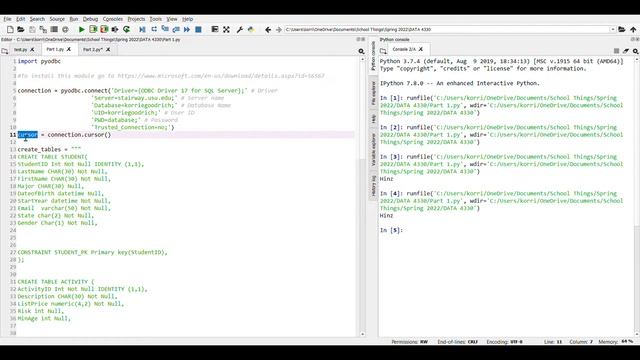Run cell and advance icon
The image size is (640, 360).
click(104, 29)
